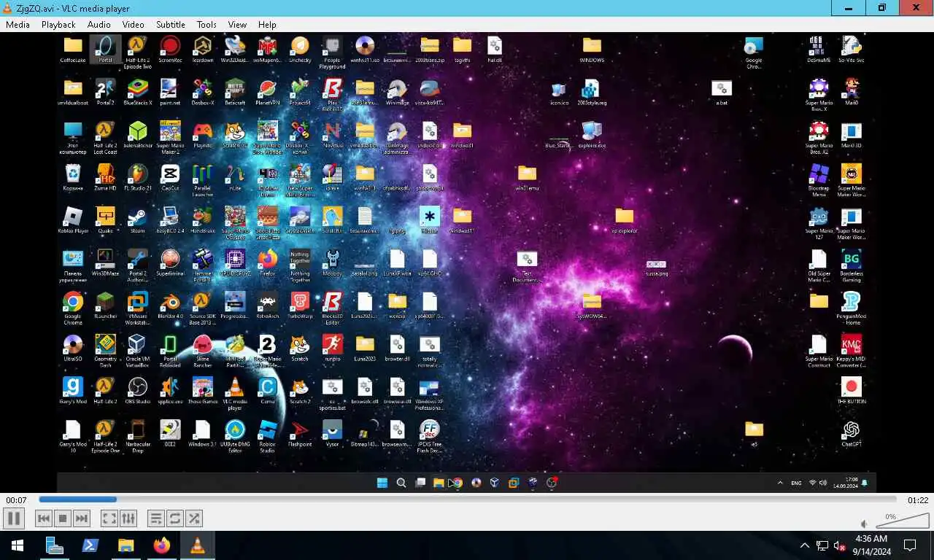Screen dimensions: 934x560
Task: Open the Subtitle menu
Action: click(x=171, y=24)
